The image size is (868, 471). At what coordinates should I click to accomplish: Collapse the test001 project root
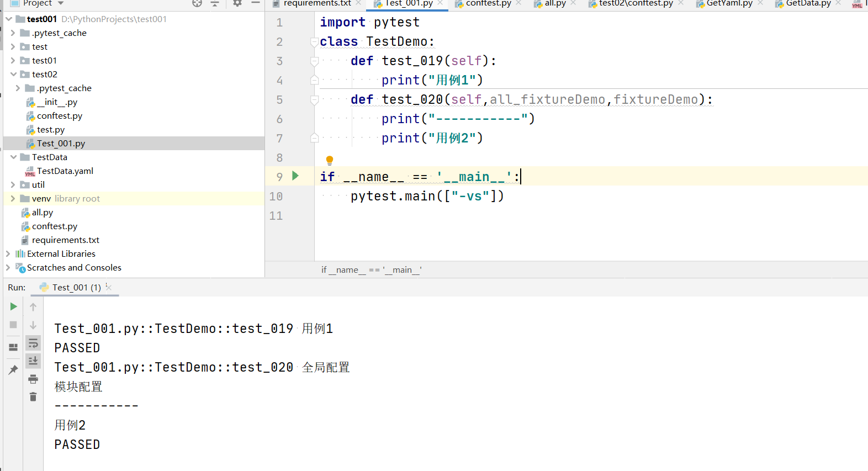point(9,19)
